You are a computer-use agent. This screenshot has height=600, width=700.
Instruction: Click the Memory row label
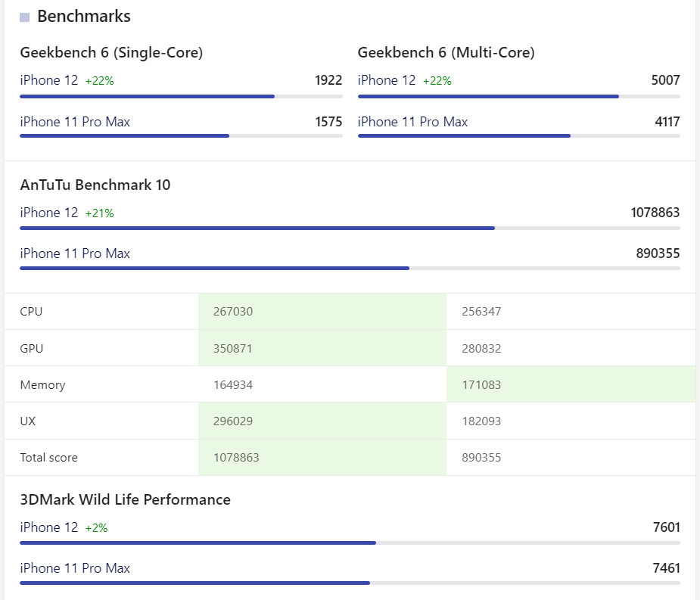43,385
